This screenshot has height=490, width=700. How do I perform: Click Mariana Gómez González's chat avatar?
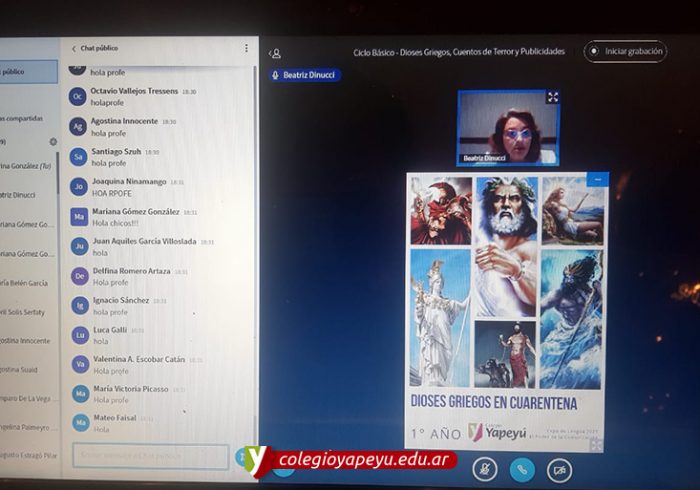78,217
